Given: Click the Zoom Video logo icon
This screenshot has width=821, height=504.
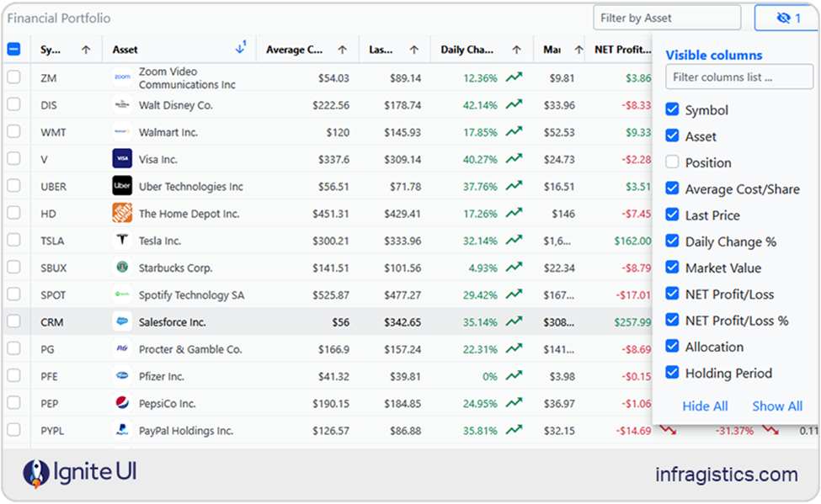Looking at the screenshot, I should point(121,77).
